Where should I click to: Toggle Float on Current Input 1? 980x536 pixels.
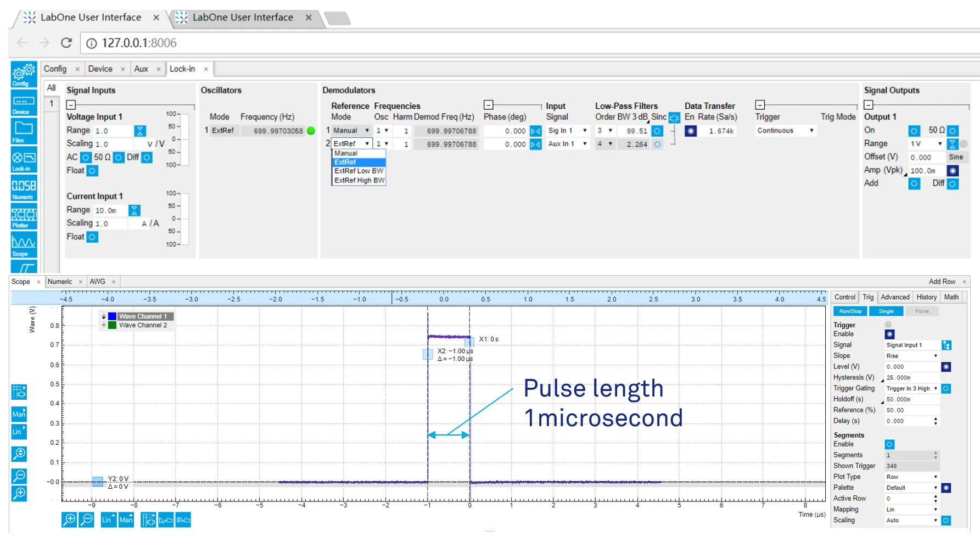92,237
